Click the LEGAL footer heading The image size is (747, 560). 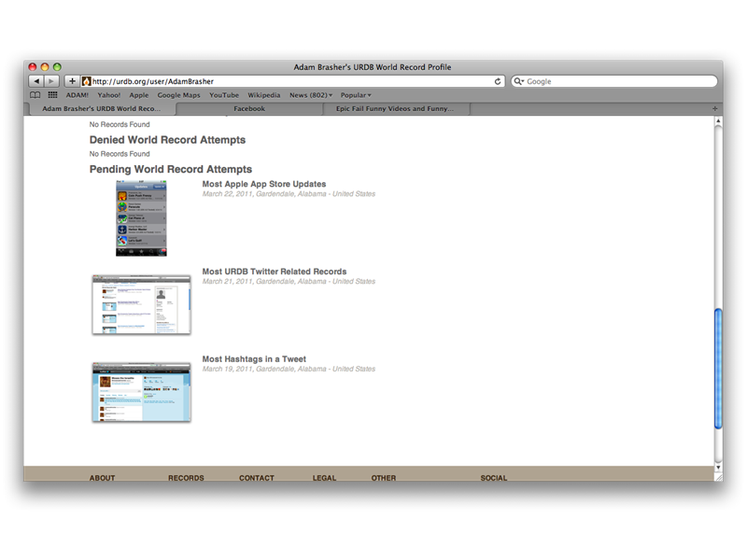324,478
